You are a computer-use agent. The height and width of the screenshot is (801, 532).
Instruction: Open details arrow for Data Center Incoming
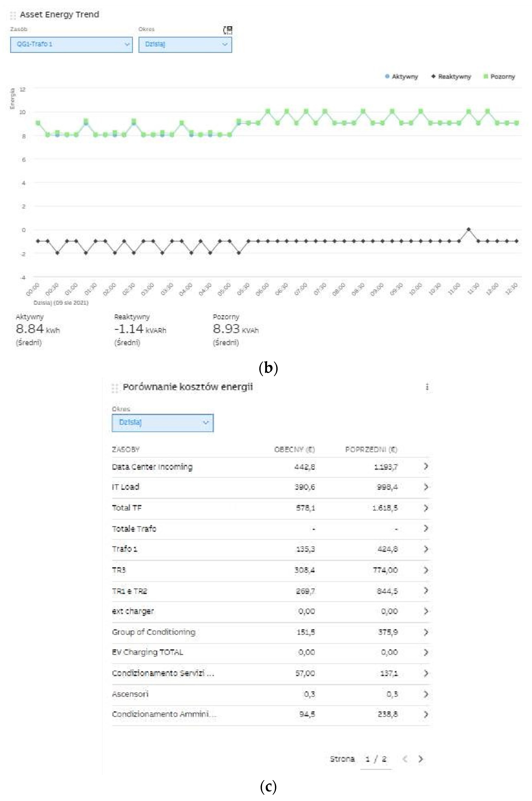(x=426, y=466)
